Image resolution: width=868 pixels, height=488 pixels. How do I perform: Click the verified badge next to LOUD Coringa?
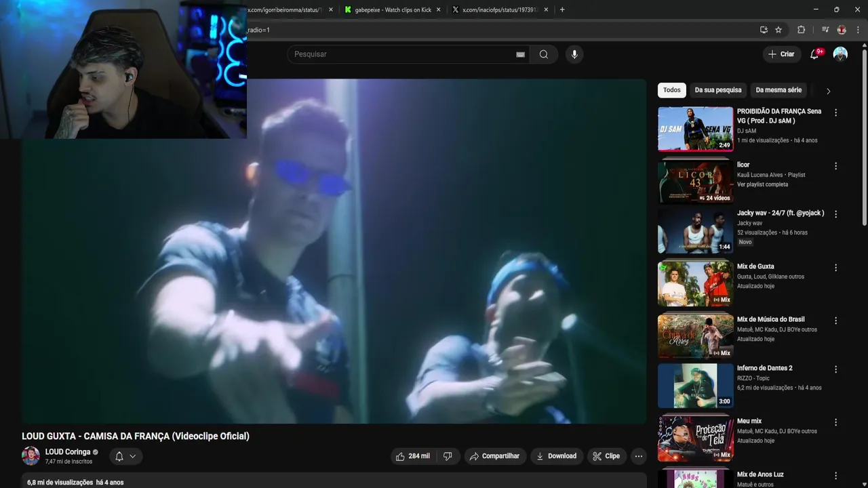coord(96,452)
